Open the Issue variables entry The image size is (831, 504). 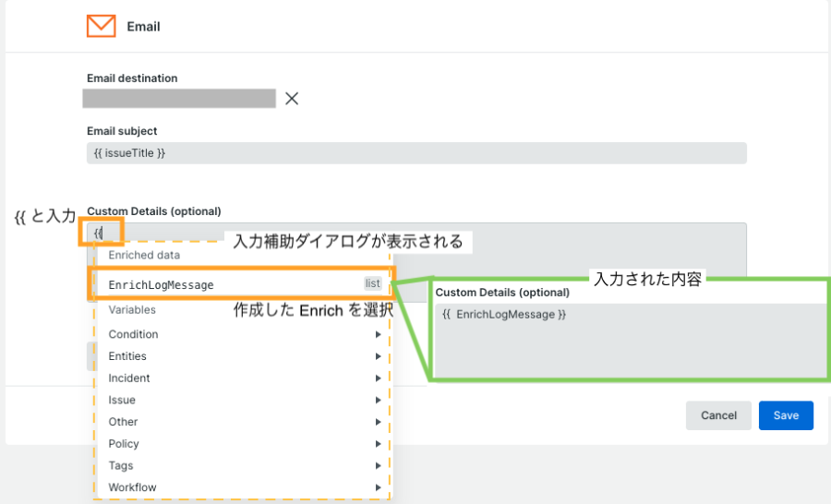[122, 400]
